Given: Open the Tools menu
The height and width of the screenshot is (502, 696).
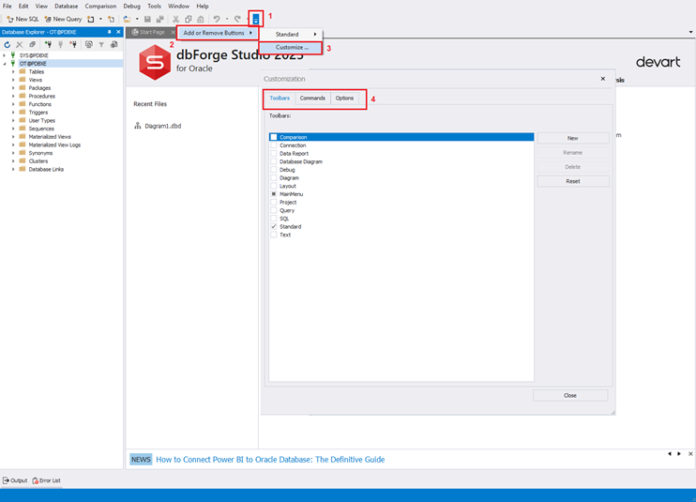Looking at the screenshot, I should coord(154,6).
